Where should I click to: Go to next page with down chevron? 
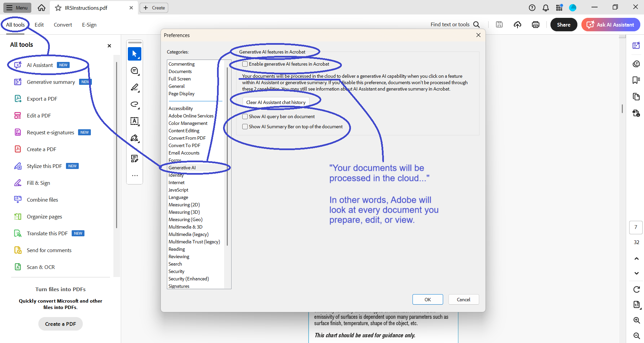pyautogui.click(x=637, y=273)
